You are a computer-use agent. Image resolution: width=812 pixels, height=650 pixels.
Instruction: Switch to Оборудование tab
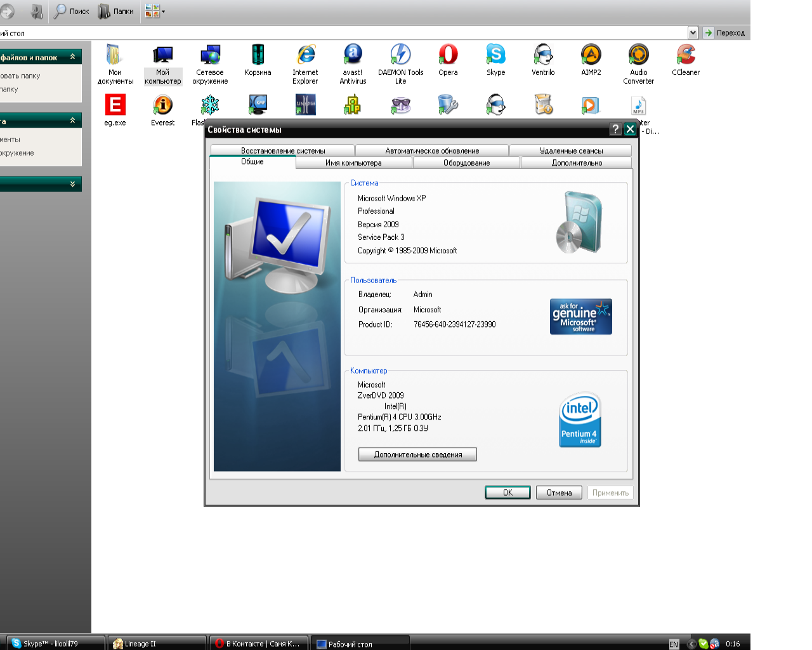466,162
